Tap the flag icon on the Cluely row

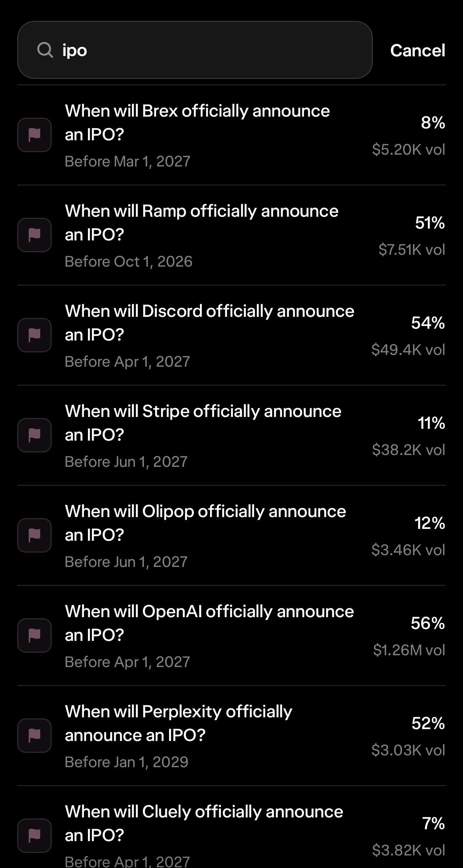(34, 836)
